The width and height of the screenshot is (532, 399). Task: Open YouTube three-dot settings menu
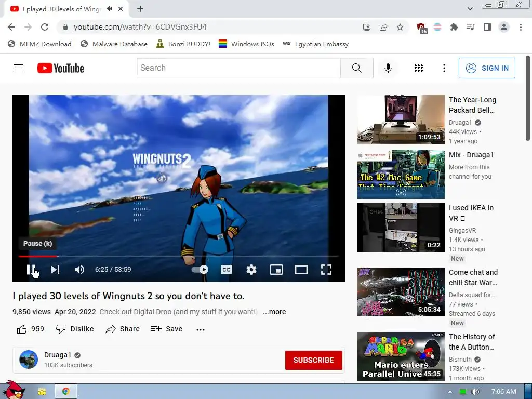(x=444, y=68)
